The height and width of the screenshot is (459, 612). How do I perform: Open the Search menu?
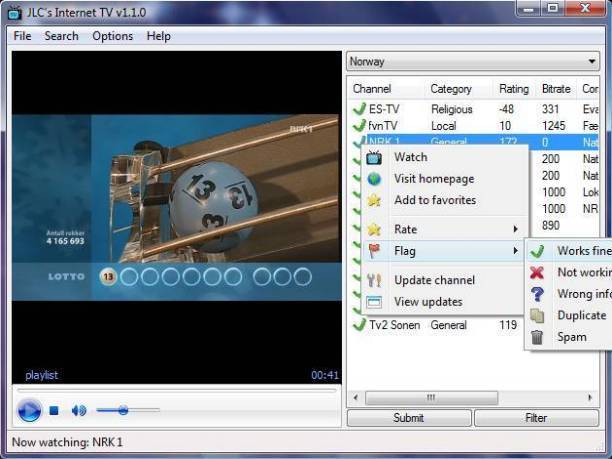coord(61,36)
